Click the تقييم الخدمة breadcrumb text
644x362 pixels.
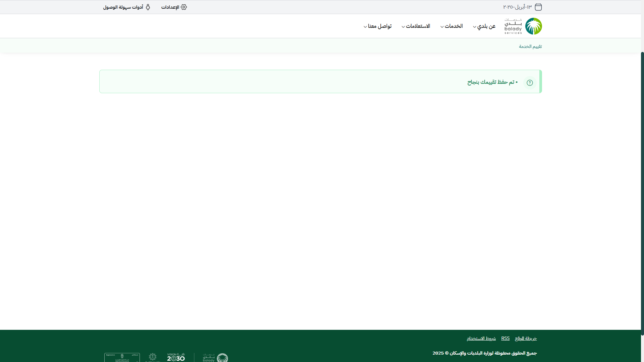click(x=530, y=46)
